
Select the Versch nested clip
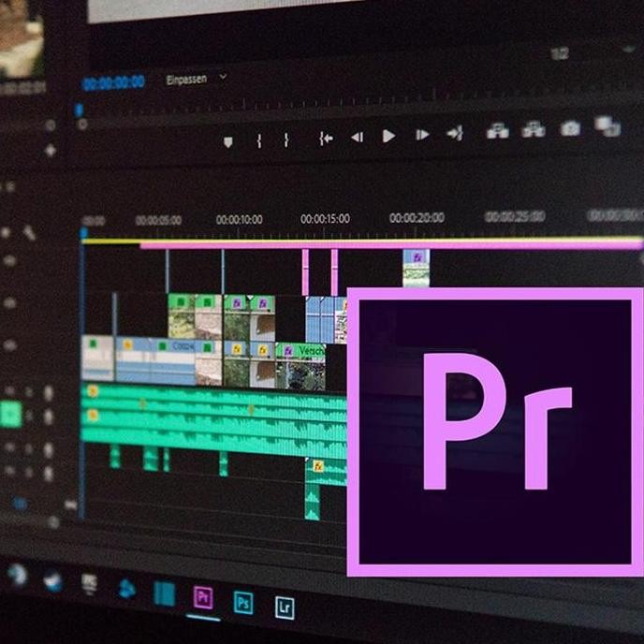point(301,367)
